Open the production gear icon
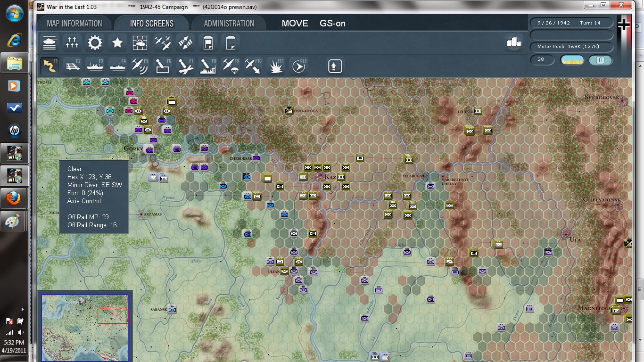Screen dimensions: 644x362 click(x=95, y=43)
